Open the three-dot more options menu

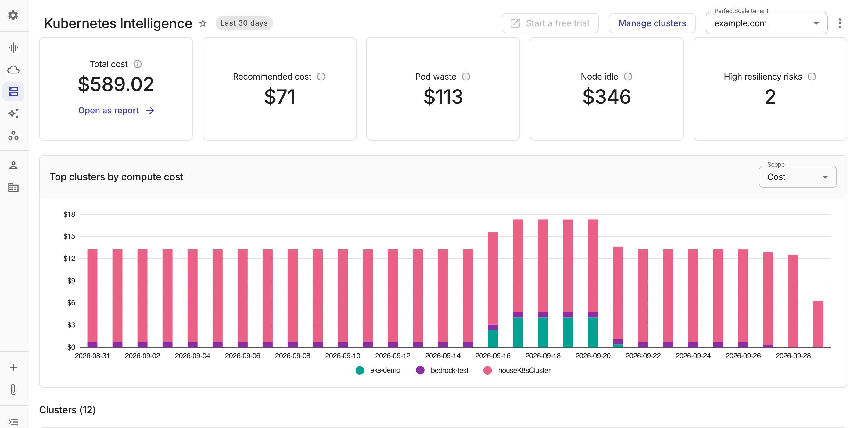coord(840,23)
